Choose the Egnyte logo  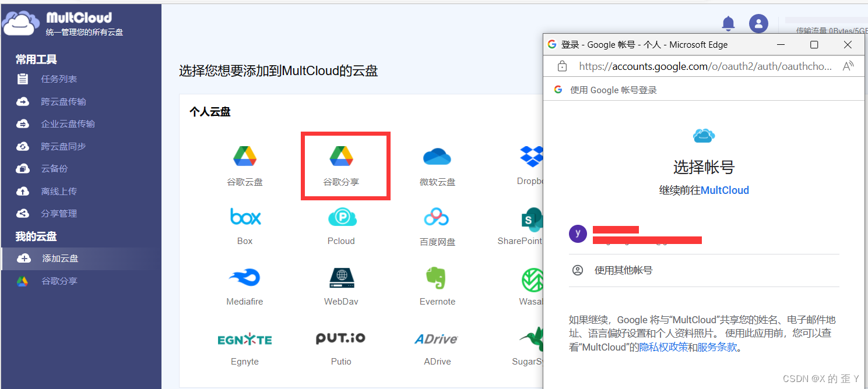[245, 340]
